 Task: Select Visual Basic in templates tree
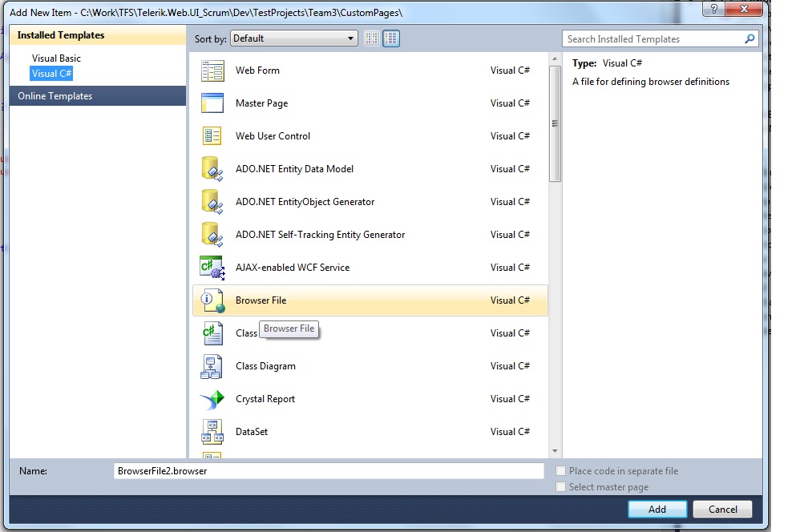coord(56,58)
